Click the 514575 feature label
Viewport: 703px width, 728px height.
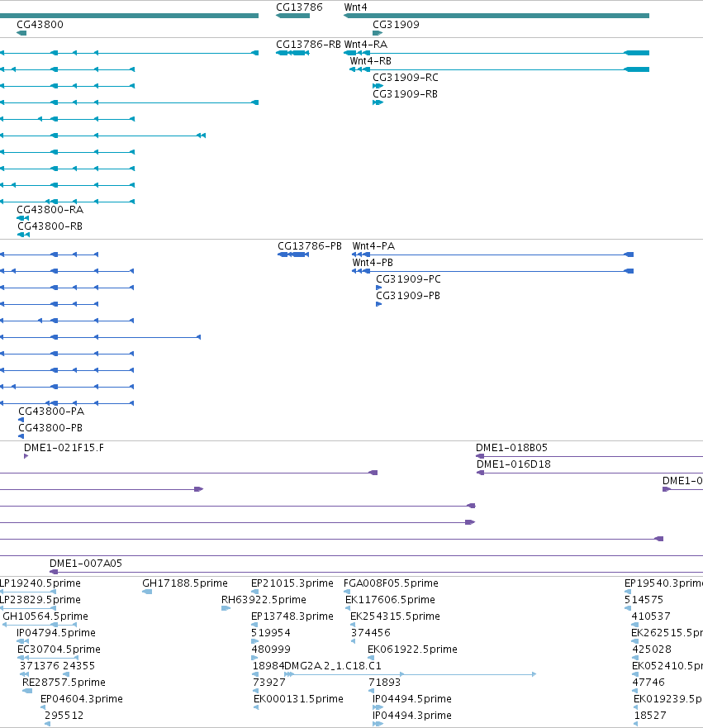(644, 600)
